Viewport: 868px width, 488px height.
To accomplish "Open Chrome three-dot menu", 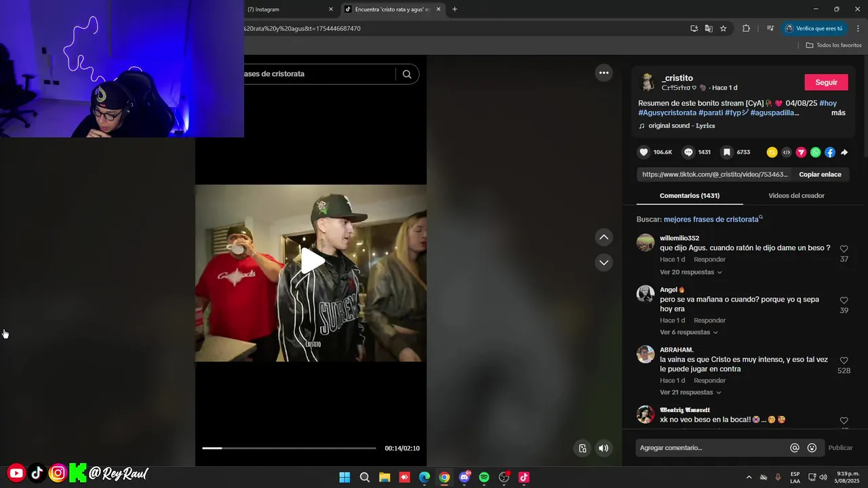I will [859, 28].
